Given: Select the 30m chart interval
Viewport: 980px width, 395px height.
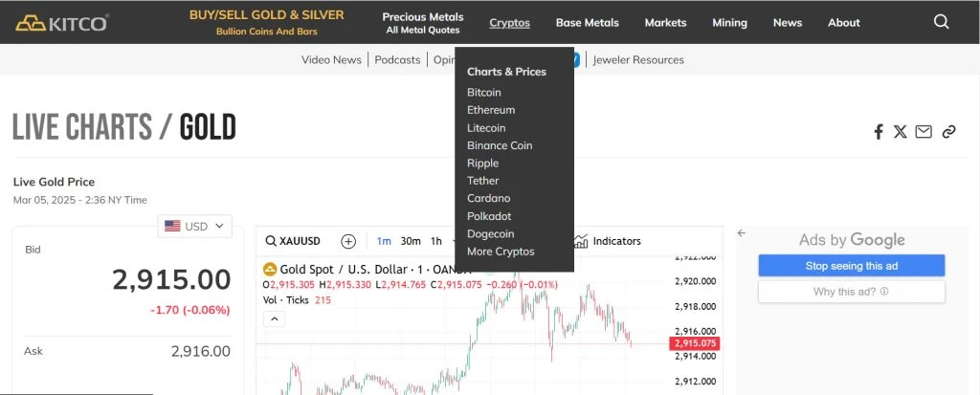Looking at the screenshot, I should (411, 241).
